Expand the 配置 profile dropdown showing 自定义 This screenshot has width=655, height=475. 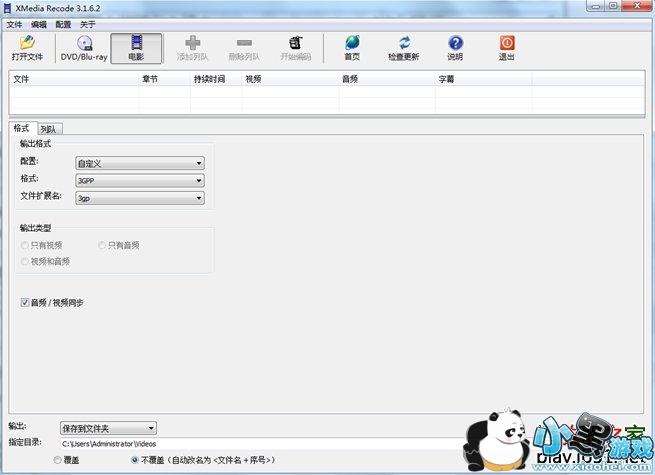pos(140,163)
